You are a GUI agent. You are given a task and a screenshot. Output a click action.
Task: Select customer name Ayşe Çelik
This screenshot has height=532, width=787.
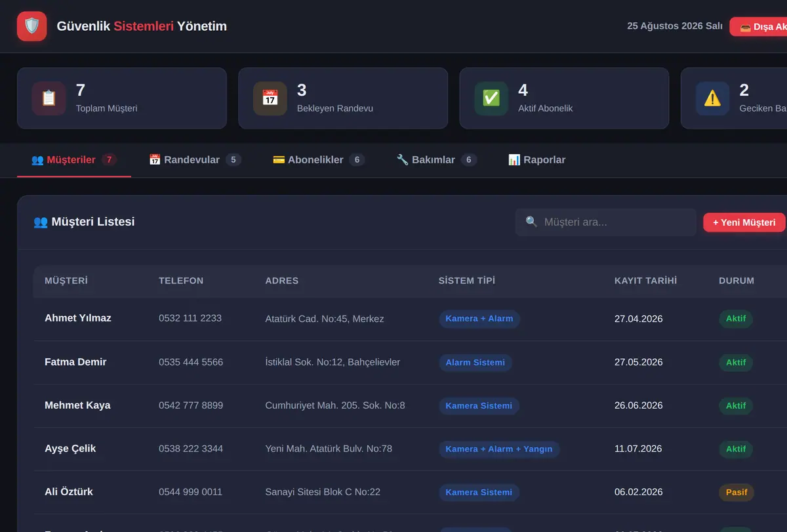point(70,449)
